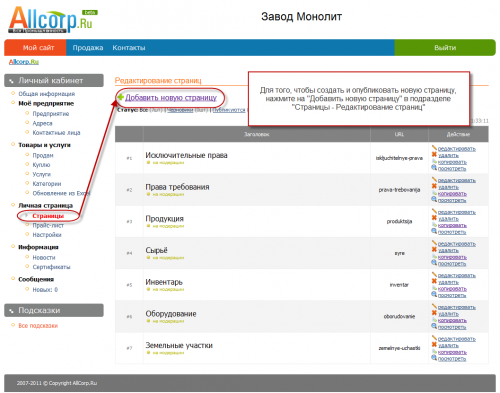Click the view magnifier icon for Сырьё

434,263
